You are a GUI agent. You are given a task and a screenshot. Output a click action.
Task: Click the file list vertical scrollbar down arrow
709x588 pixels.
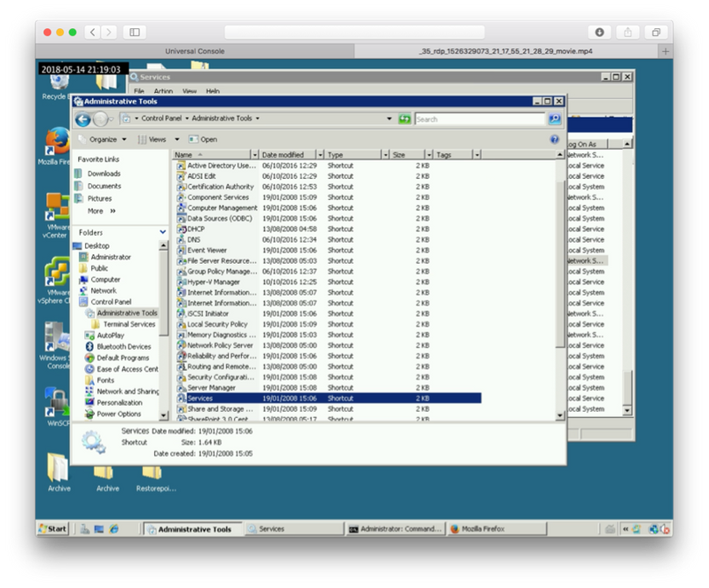(560, 415)
